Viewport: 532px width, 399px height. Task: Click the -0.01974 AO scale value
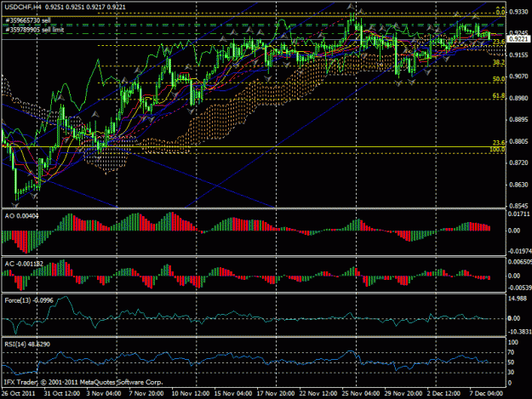click(x=518, y=251)
